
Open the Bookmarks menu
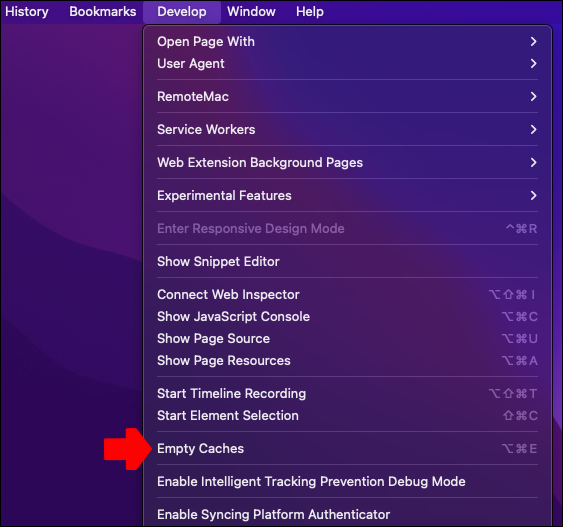[103, 11]
